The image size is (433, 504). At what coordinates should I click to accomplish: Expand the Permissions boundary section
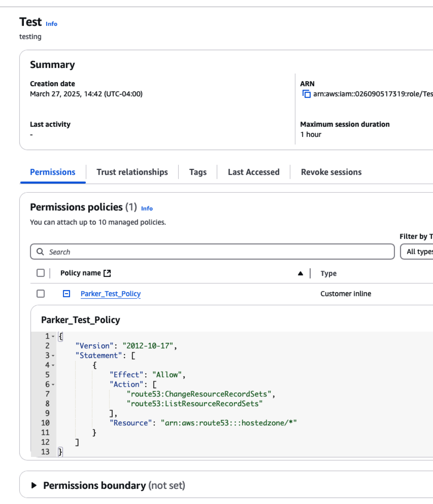click(x=34, y=485)
